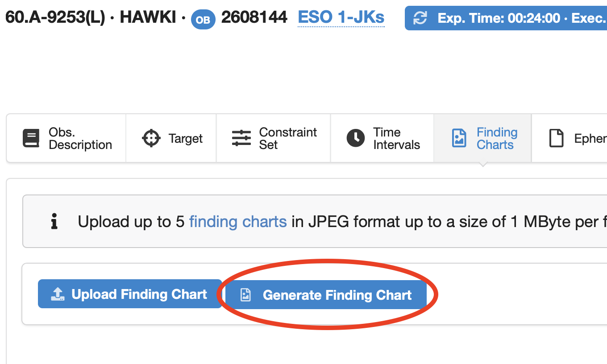Click the upload arrow icon on Upload button
This screenshot has height=364, width=607.
pyautogui.click(x=58, y=294)
